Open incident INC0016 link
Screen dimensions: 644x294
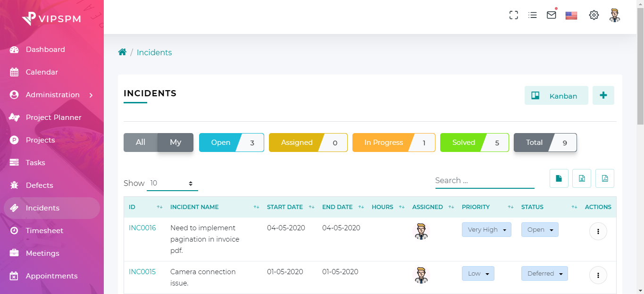142,228
